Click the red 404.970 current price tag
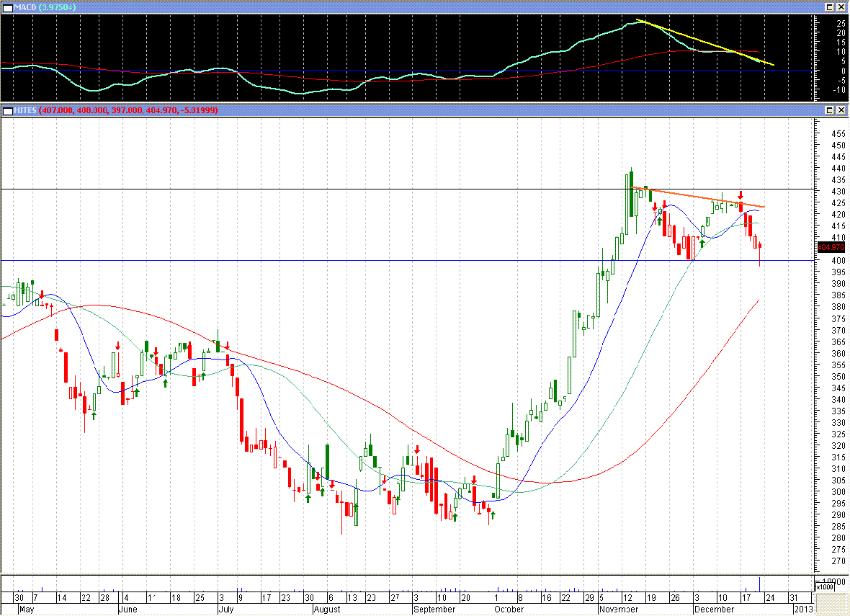This screenshot has height=616, width=850. pos(831,247)
